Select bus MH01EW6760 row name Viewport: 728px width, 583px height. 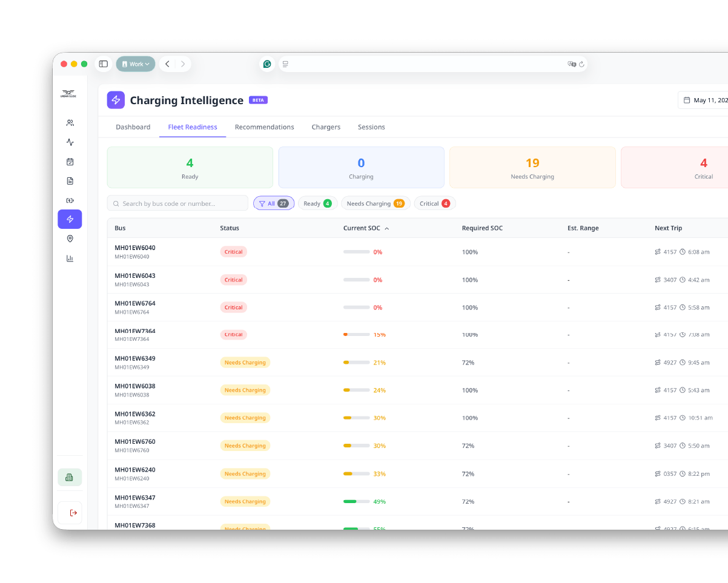(x=135, y=442)
